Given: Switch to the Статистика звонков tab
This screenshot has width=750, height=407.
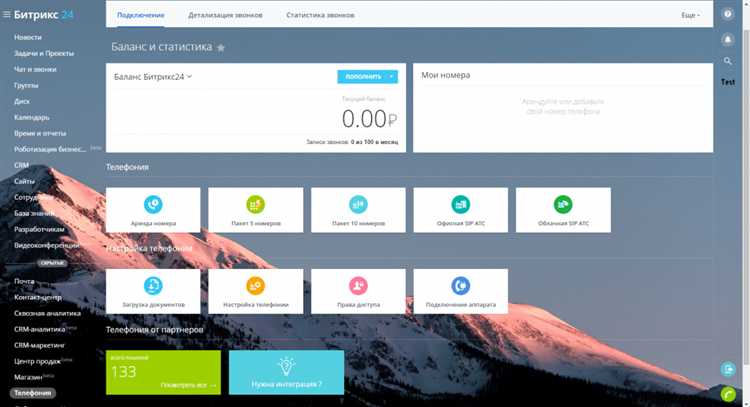Looking at the screenshot, I should (320, 15).
